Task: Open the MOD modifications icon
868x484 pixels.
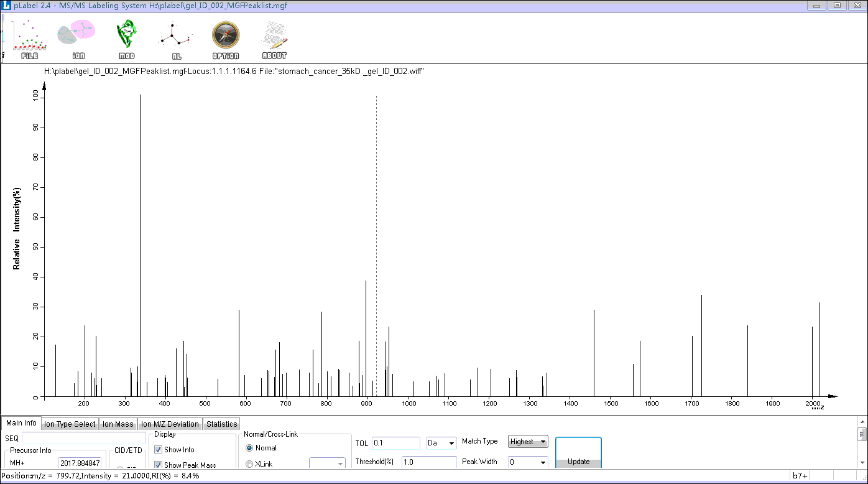Action: pos(126,39)
